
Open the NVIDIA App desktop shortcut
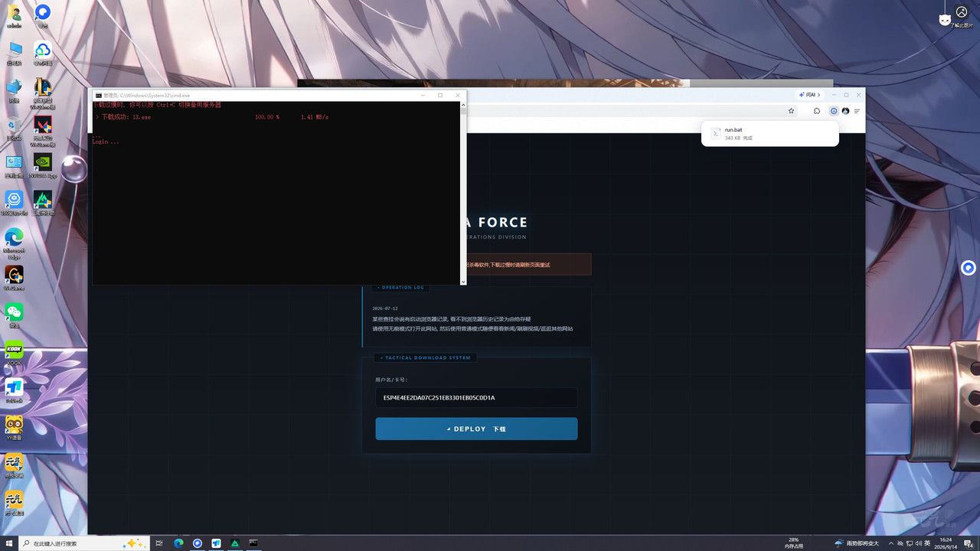point(43,165)
